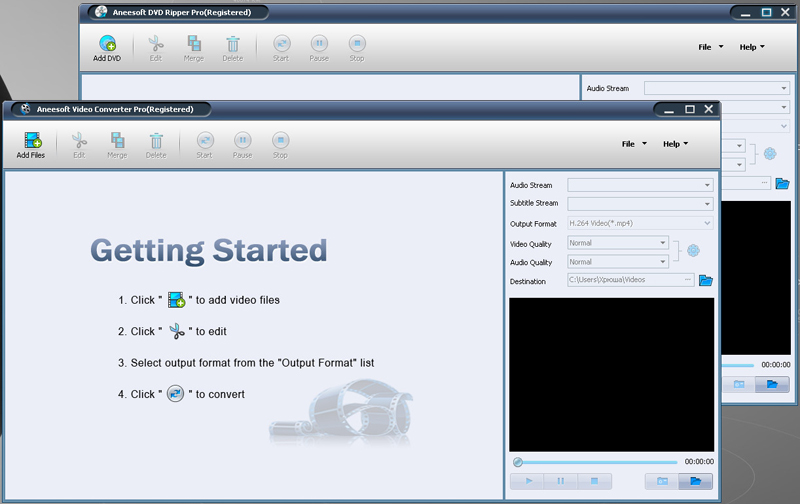Open File menu in Video Converter
The image size is (800, 504).
point(634,144)
